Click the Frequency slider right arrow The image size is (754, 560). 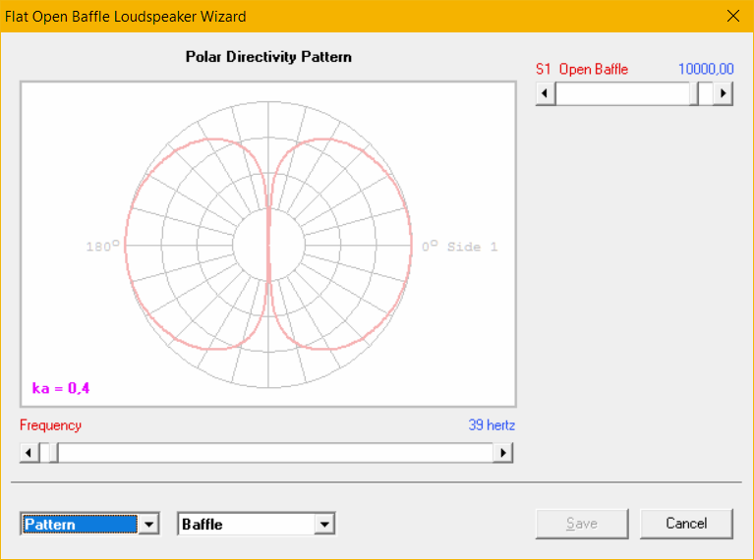(503, 453)
